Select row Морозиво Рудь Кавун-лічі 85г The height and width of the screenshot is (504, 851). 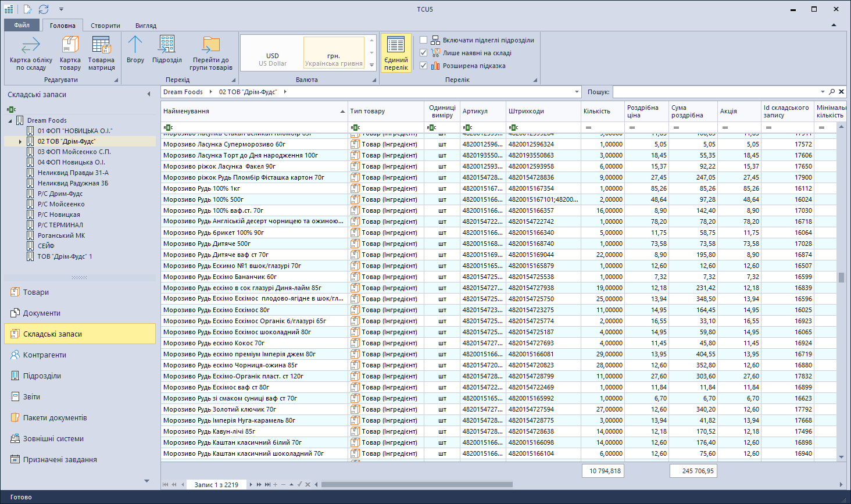coord(499,431)
